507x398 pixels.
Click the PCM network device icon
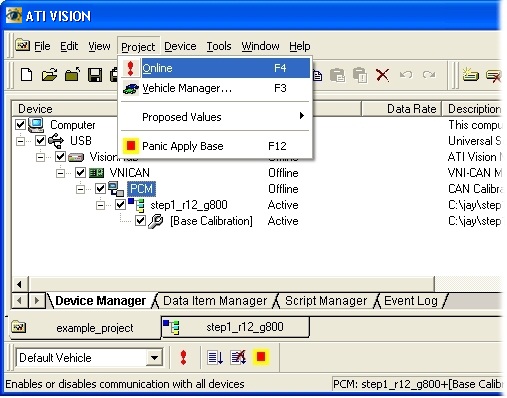click(116, 189)
